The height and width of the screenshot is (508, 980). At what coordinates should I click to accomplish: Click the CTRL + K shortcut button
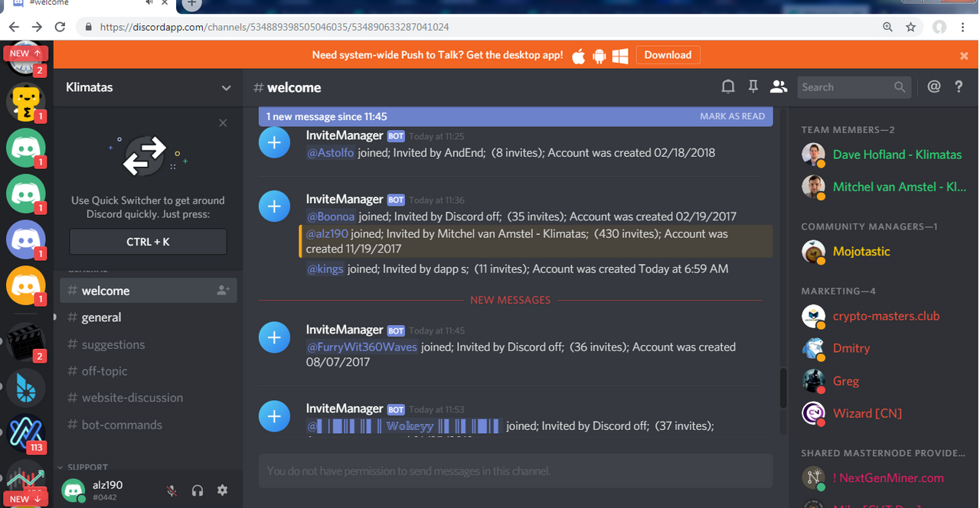(148, 242)
